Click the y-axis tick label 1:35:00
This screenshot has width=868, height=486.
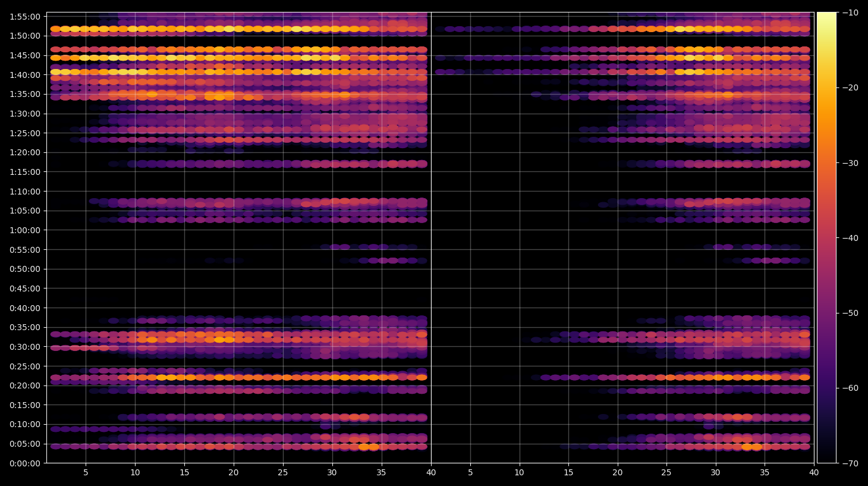pos(25,94)
